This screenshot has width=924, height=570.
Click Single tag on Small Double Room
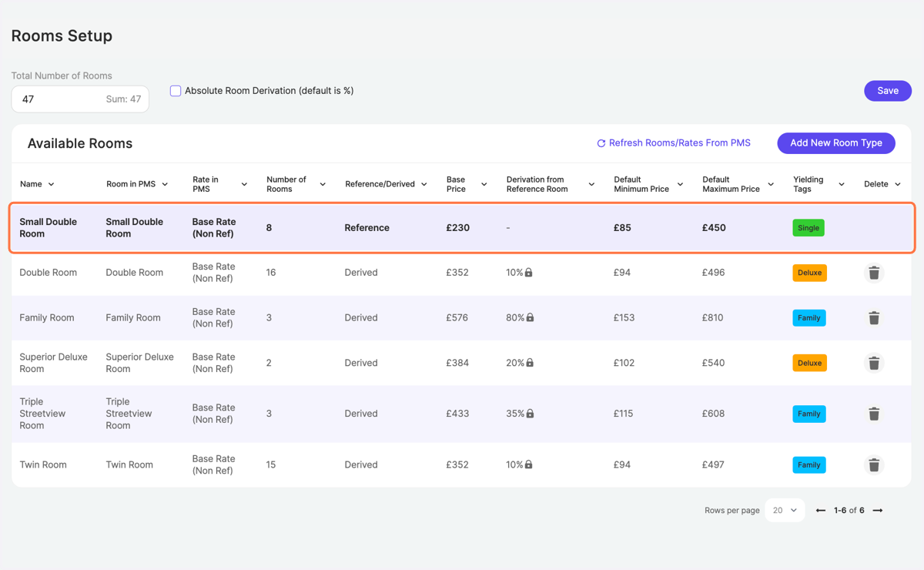pyautogui.click(x=808, y=228)
